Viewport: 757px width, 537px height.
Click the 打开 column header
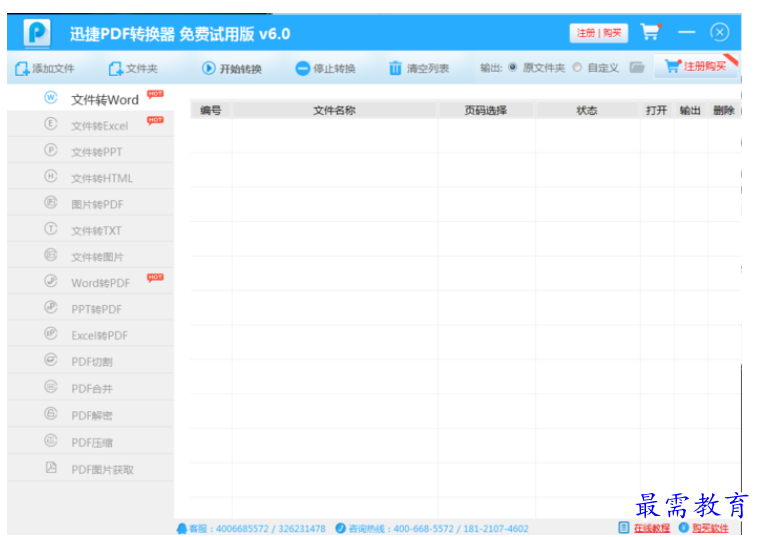tap(657, 110)
